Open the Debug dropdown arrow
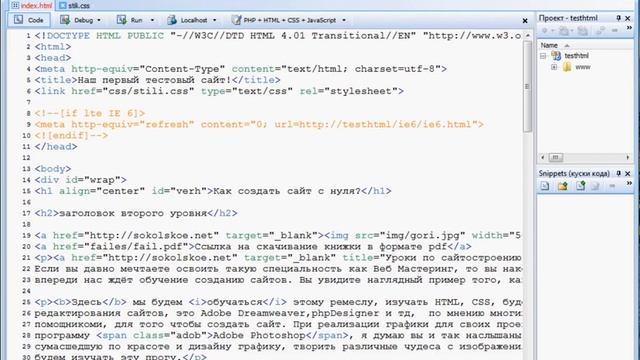The height and width of the screenshot is (360, 640). click(x=99, y=20)
